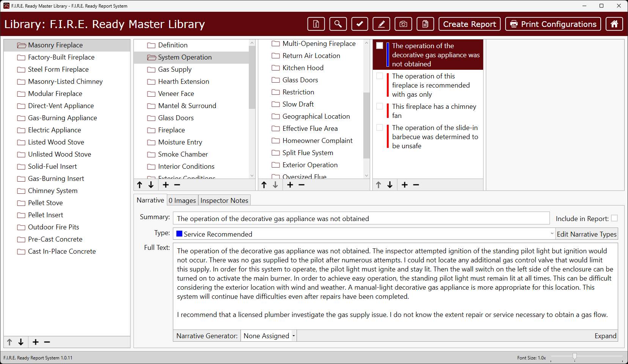Open the Masonry Fireplace category folder

(x=55, y=45)
